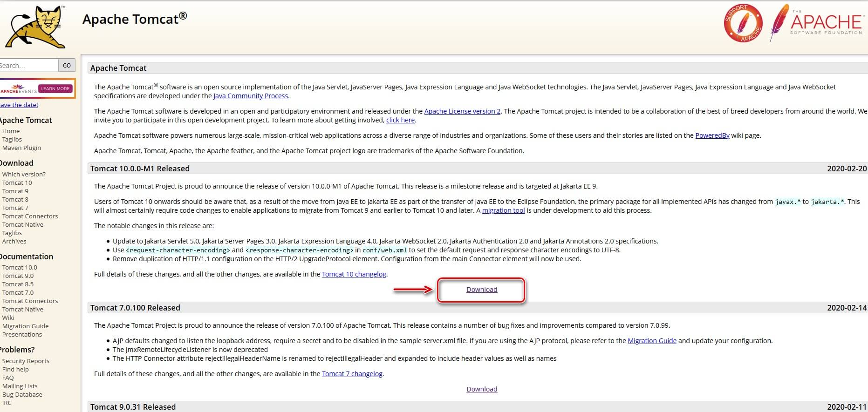The image size is (868, 412).
Task: Open the Bug Database link
Action: (x=22, y=394)
